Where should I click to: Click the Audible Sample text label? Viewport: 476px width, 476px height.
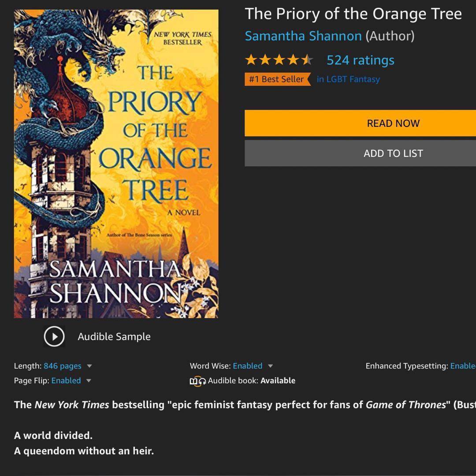pyautogui.click(x=114, y=337)
